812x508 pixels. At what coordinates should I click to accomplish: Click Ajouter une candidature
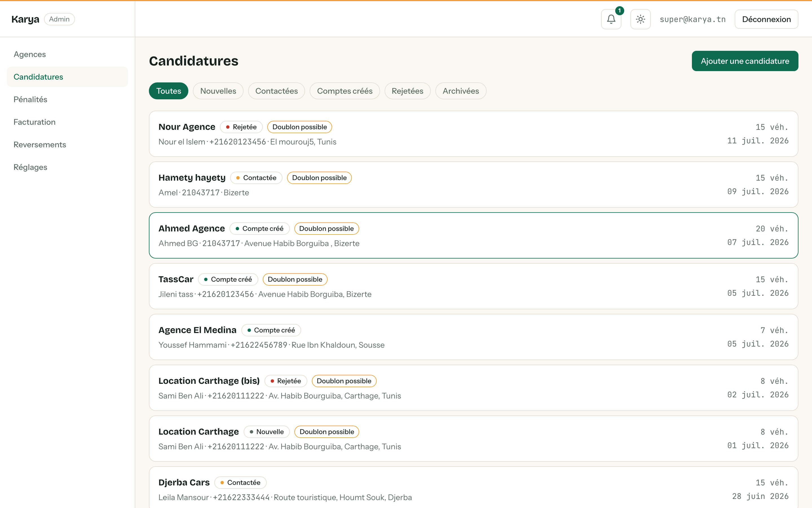745,61
